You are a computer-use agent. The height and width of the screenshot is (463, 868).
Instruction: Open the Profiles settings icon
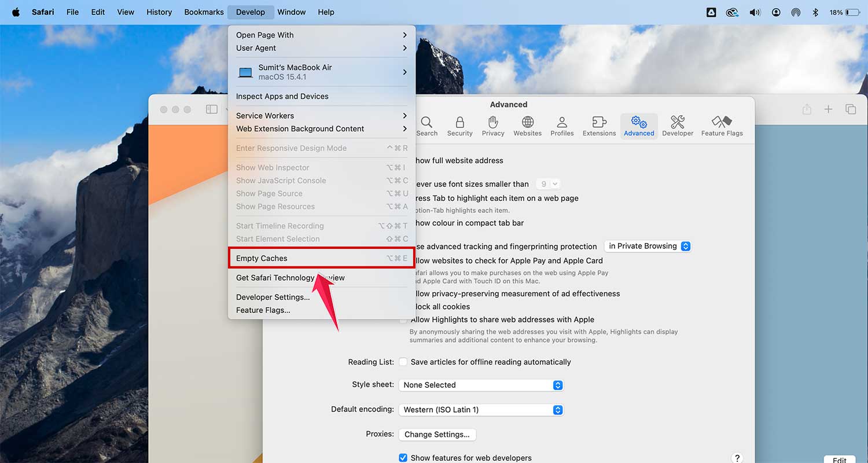562,126
